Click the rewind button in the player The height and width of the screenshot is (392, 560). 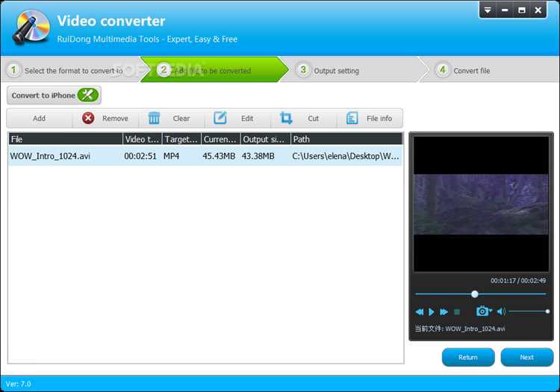(420, 312)
